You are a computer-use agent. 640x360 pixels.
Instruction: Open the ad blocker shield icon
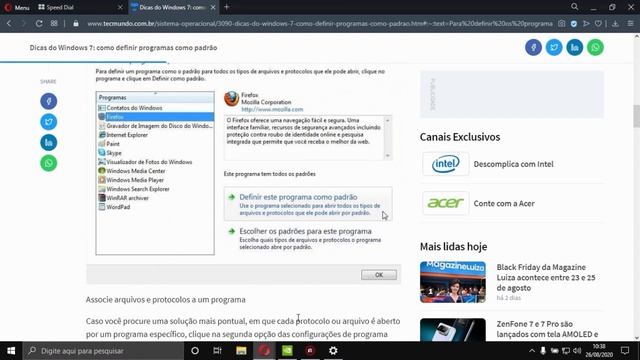pos(574,24)
